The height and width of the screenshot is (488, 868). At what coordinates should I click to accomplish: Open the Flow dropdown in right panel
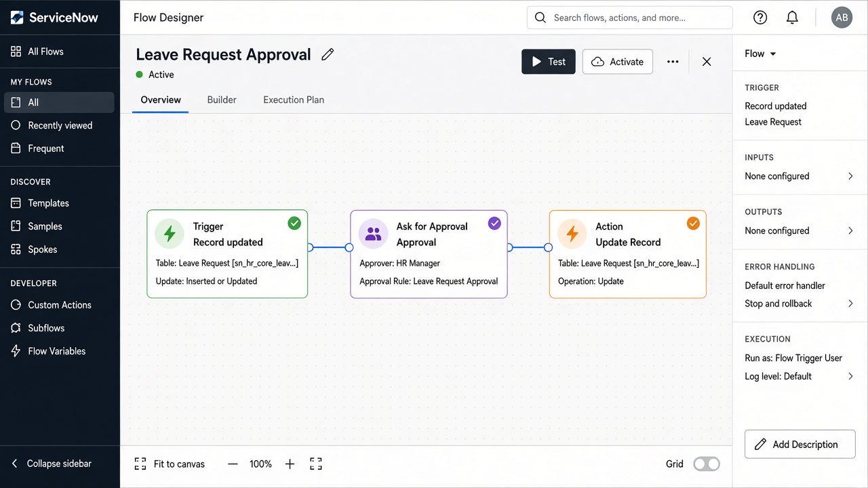click(x=760, y=54)
